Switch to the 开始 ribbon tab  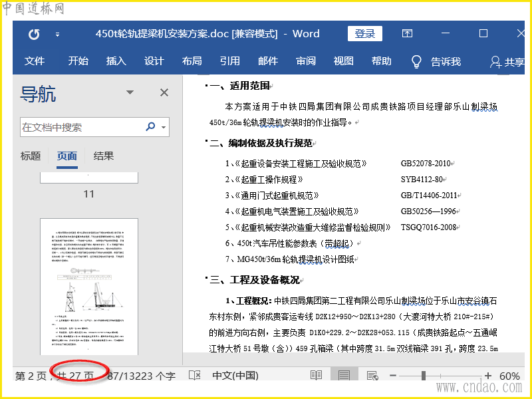(78, 61)
